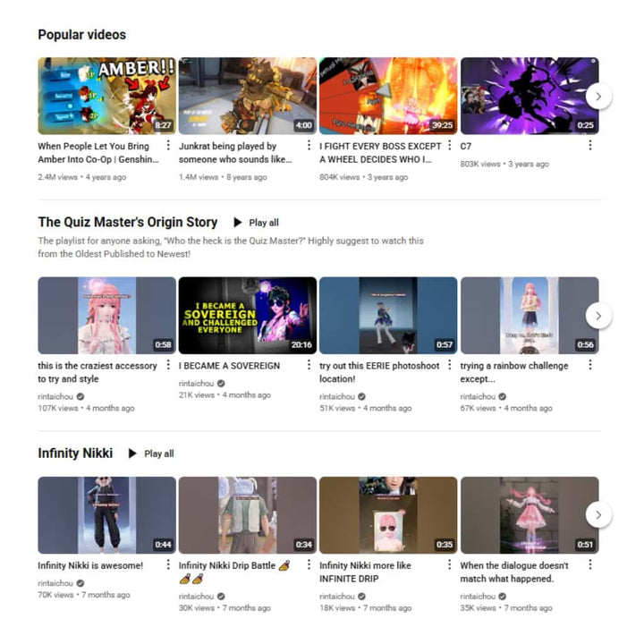The width and height of the screenshot is (644, 644).
Task: Click verified badge under dialogue doesn't match video
Action: tap(503, 596)
